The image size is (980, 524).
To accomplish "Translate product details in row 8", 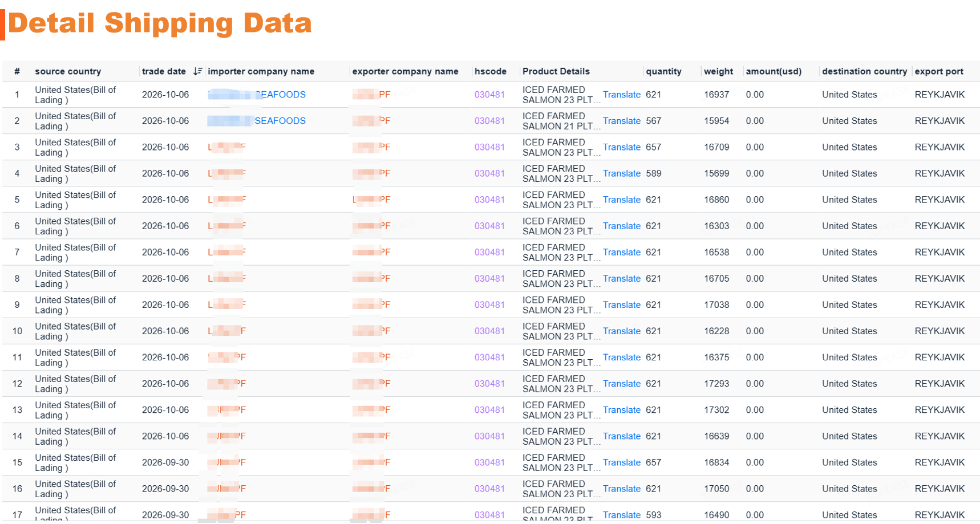I will pyautogui.click(x=622, y=278).
